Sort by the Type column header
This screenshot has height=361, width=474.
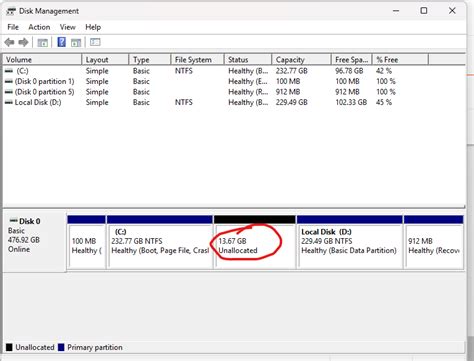click(150, 60)
